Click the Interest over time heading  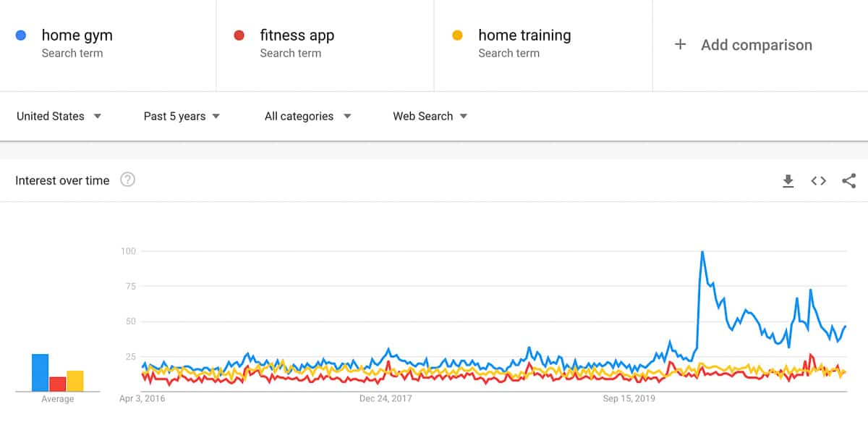click(x=62, y=180)
